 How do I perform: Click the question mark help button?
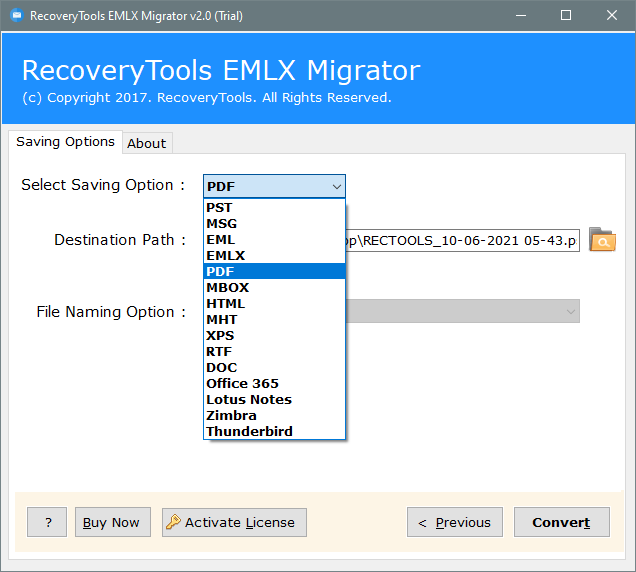pos(47,522)
